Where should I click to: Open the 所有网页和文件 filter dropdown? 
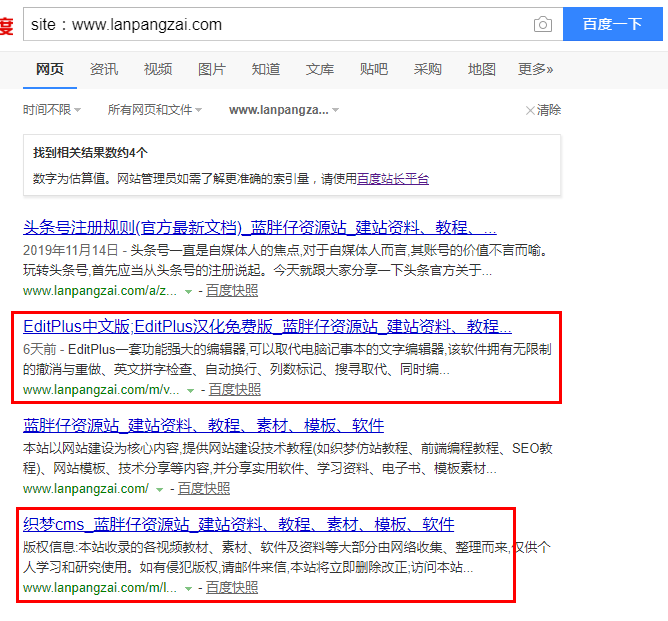pos(155,110)
